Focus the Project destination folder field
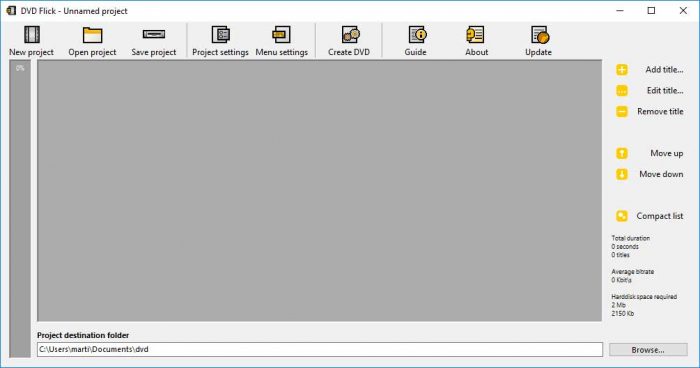The image size is (700, 368). [320, 349]
